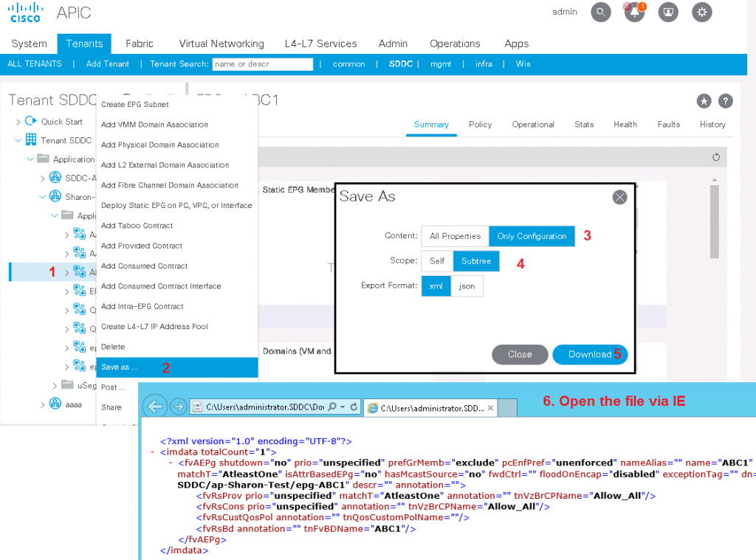Choose Add Provided Contract menu entry
The height and width of the screenshot is (560, 756).
tap(177, 246)
